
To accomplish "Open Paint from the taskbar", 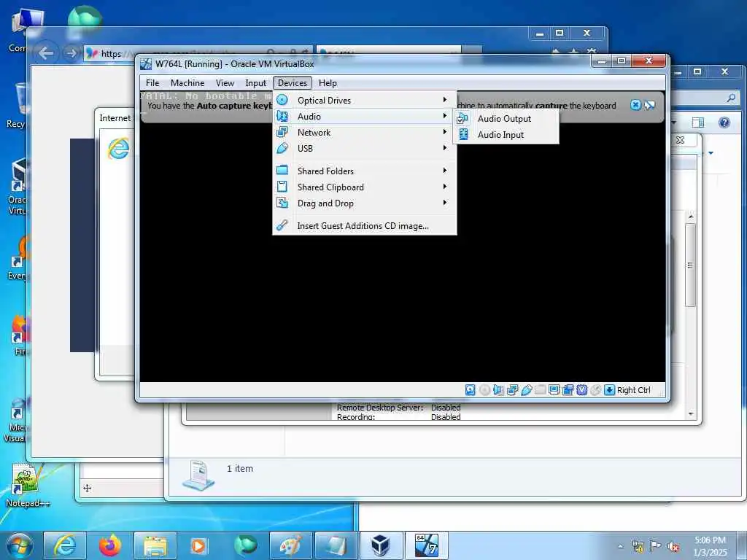I will 290,545.
